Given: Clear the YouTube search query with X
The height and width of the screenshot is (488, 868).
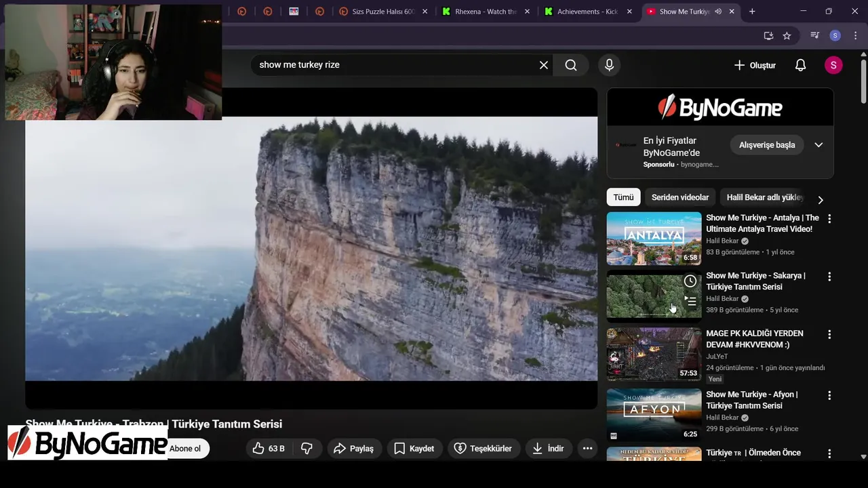Looking at the screenshot, I should coord(543,65).
